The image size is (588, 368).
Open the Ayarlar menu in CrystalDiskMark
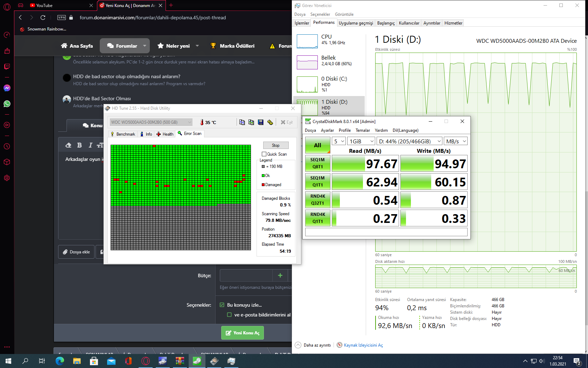(327, 130)
